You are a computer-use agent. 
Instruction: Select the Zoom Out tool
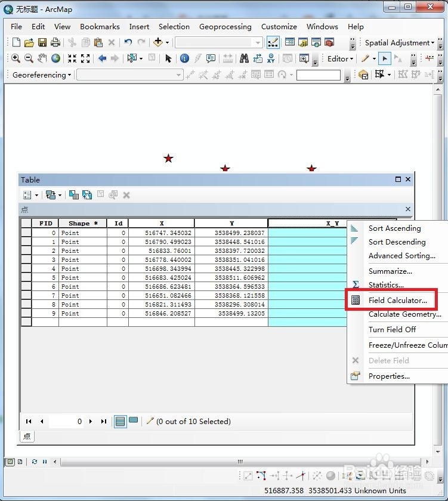point(29,58)
